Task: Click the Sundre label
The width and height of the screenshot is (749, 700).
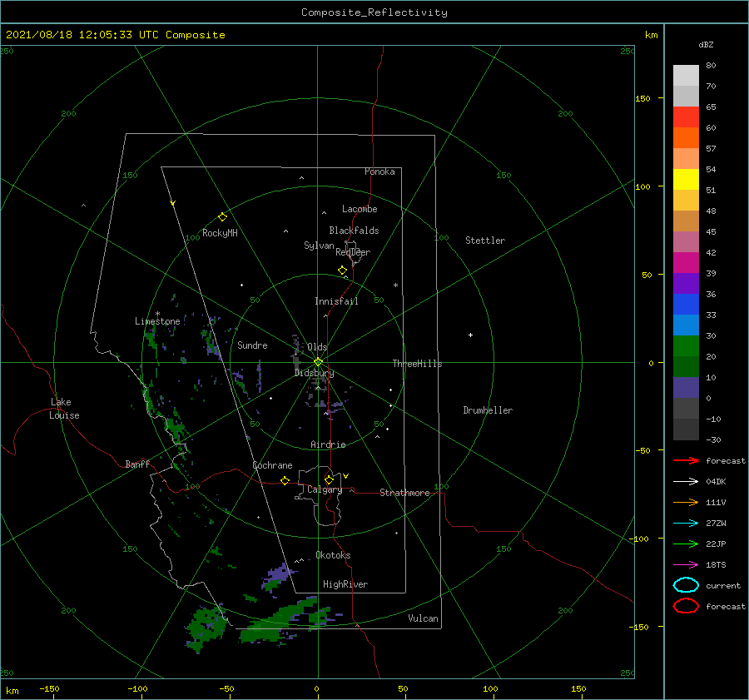Action: (252, 345)
